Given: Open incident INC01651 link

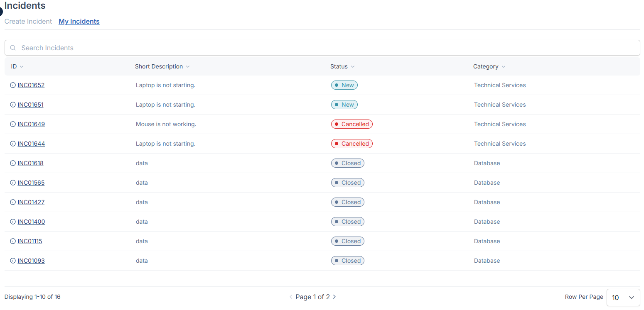Looking at the screenshot, I should click(x=30, y=105).
